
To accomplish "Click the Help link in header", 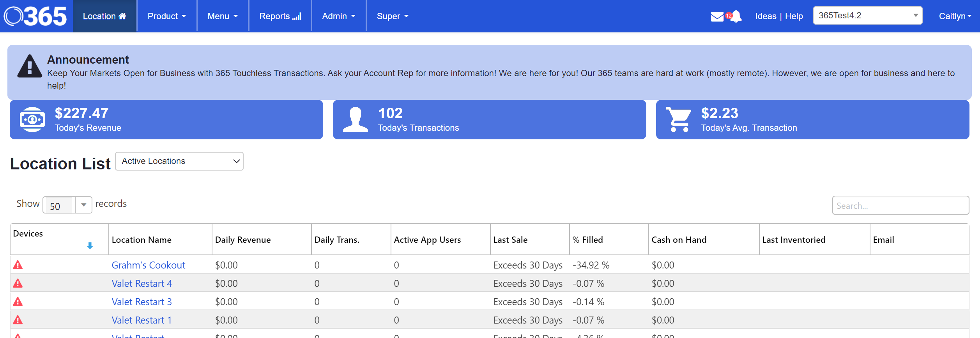I will click(x=794, y=16).
